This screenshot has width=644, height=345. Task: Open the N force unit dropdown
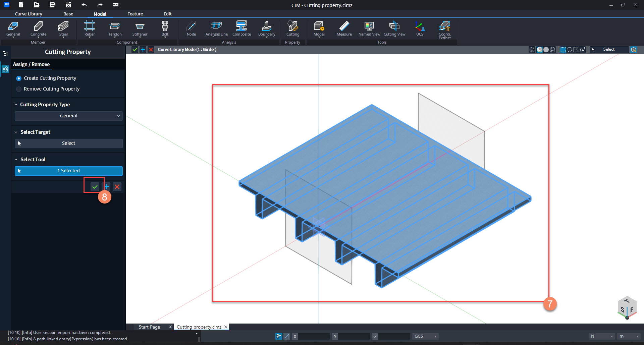point(602,336)
